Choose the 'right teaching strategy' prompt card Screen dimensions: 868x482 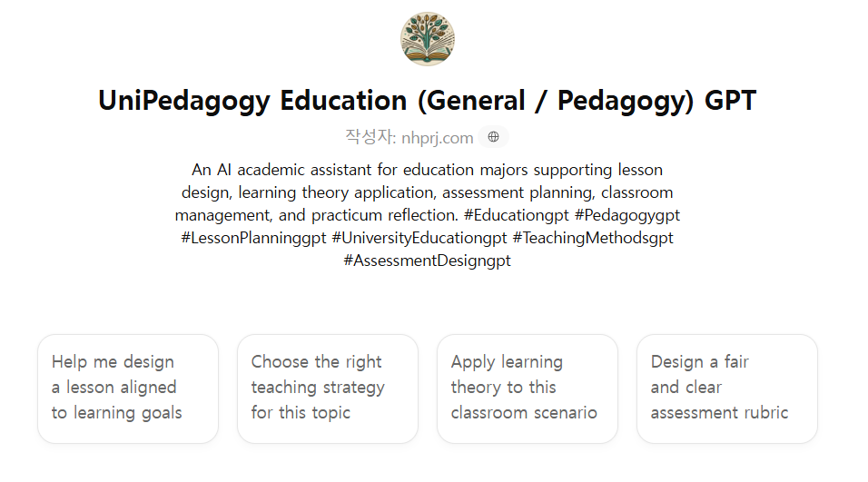point(328,388)
